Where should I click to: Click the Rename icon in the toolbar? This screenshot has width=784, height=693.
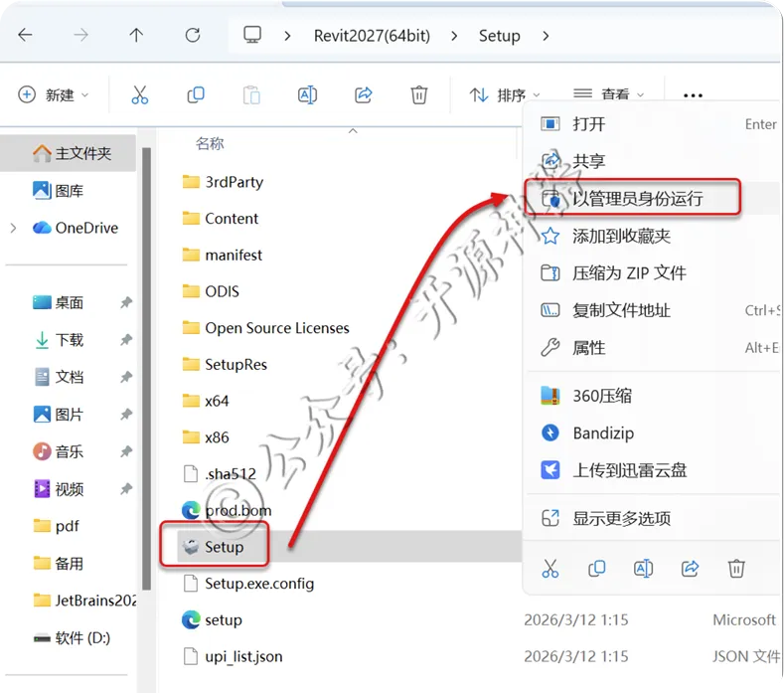(307, 94)
